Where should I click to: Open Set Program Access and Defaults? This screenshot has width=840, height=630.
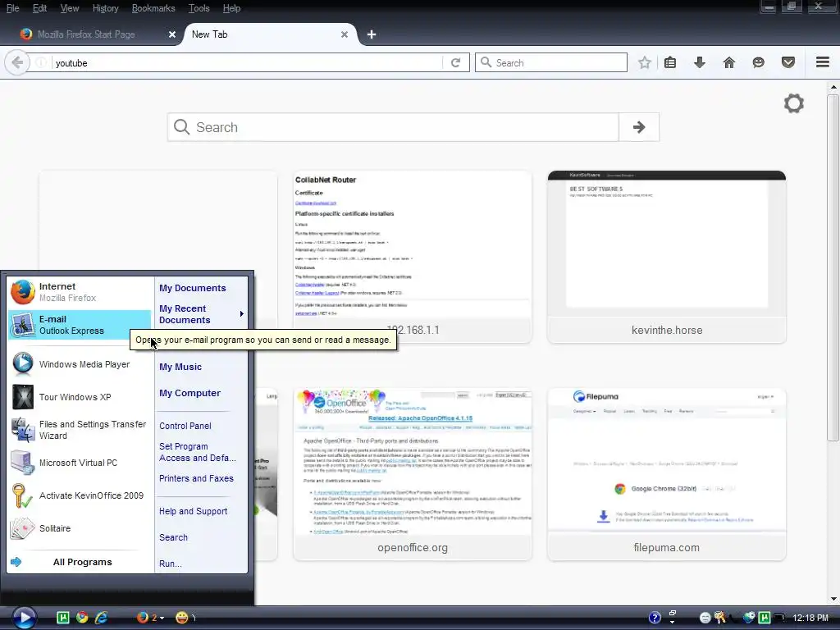click(198, 452)
